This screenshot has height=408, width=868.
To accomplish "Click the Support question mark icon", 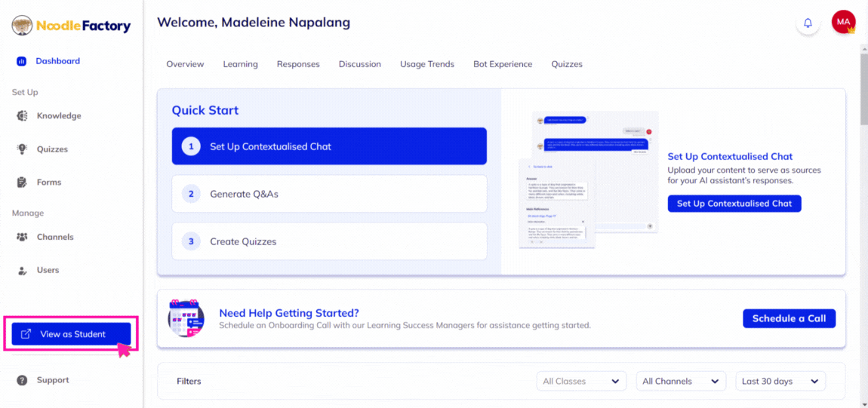I will click(x=22, y=380).
